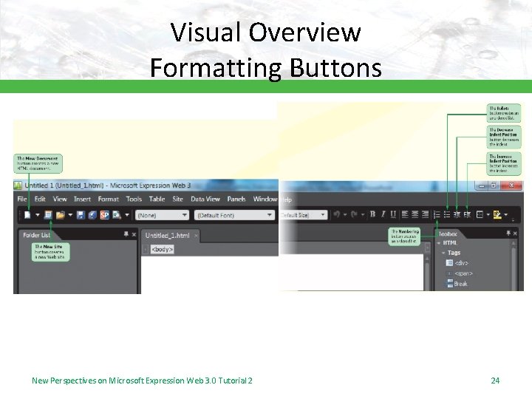Viewport: 532px width, 399px height.
Task: Click the Expression Web title bar icon
Action: pyautogui.click(x=18, y=185)
